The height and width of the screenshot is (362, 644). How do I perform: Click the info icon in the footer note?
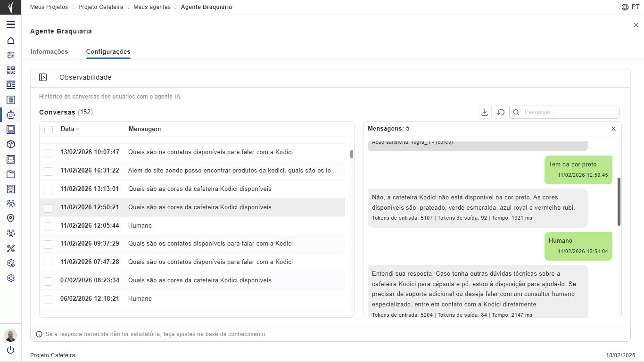[x=39, y=334]
